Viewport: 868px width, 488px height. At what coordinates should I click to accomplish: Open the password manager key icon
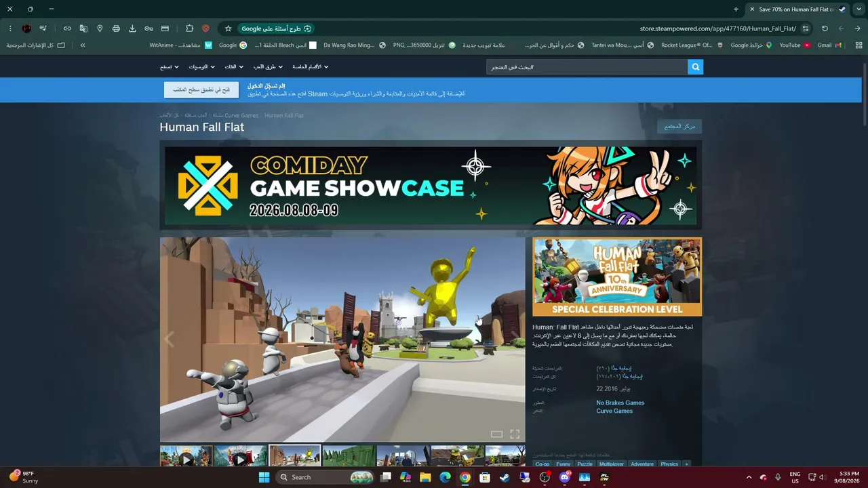coord(149,28)
